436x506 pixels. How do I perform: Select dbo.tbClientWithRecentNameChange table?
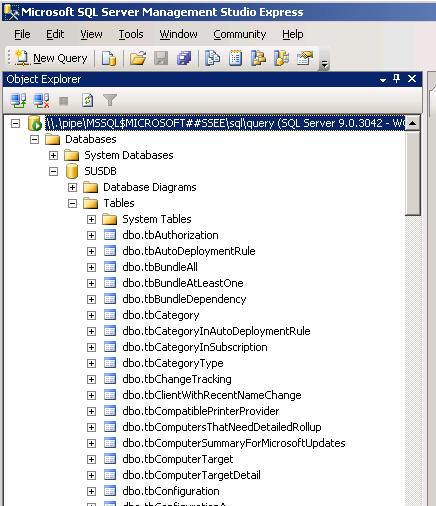pos(212,395)
